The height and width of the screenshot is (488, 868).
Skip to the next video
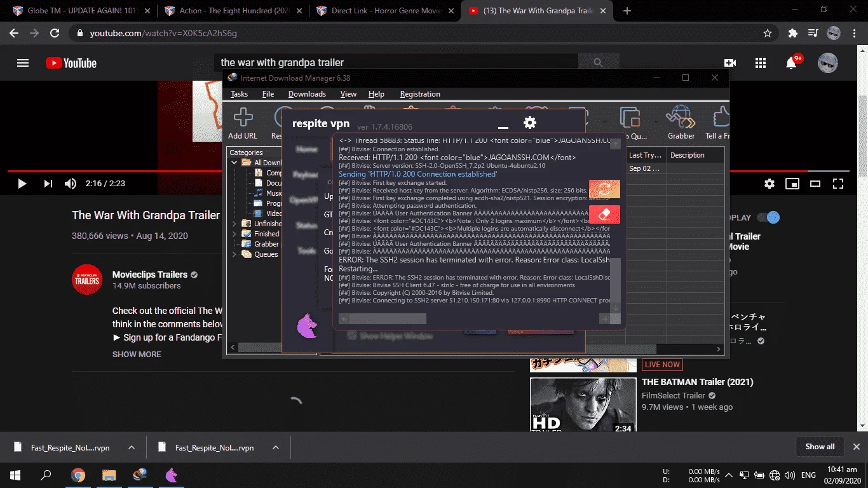(48, 184)
